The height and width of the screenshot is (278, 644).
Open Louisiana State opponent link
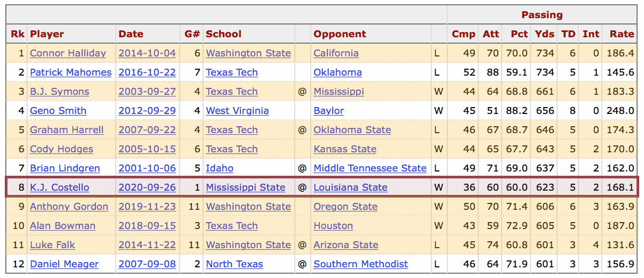point(350,187)
